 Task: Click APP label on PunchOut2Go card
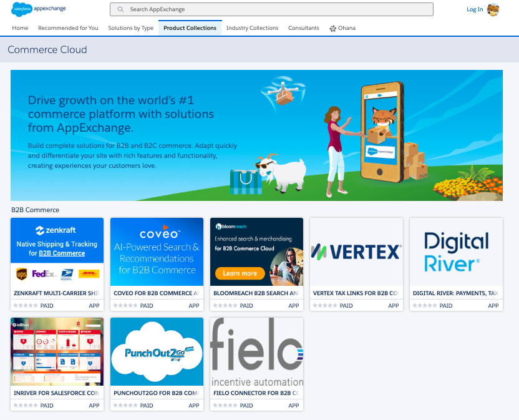[x=194, y=406]
